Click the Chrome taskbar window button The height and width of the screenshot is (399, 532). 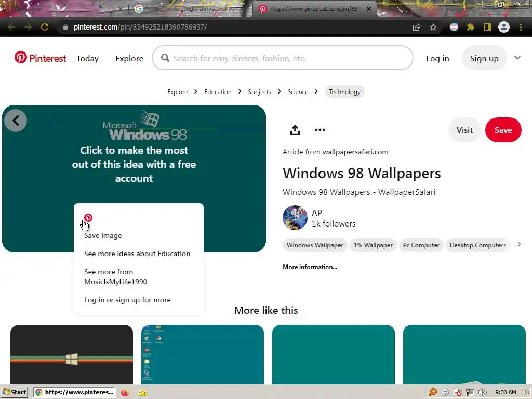[74, 392]
